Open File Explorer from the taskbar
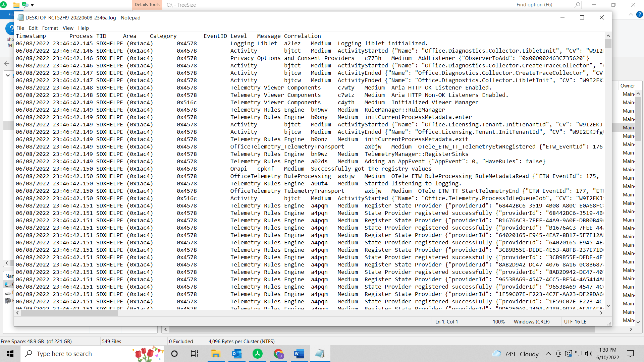This screenshot has width=644, height=362. 216,354
